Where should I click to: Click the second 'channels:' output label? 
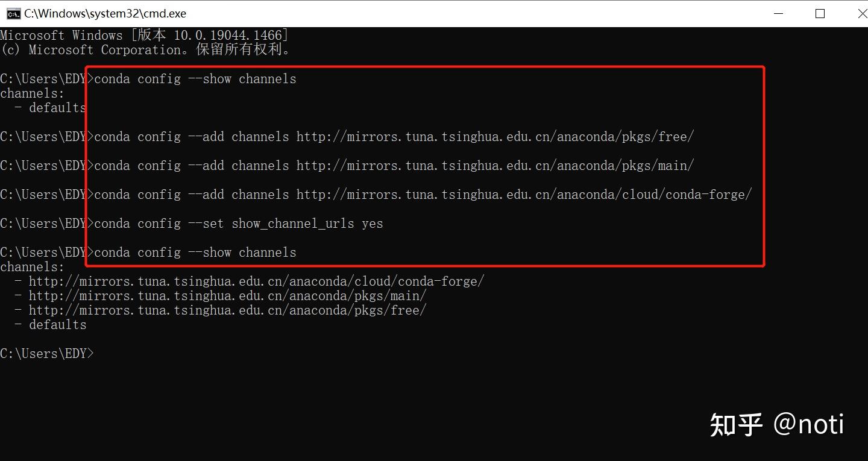[x=32, y=267]
